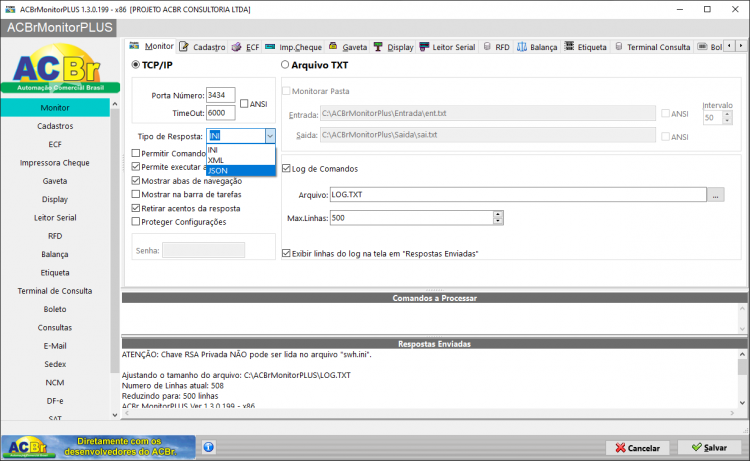This screenshot has height=461, width=750.
Task: Click the ACBr developers banner
Action: 99,447
